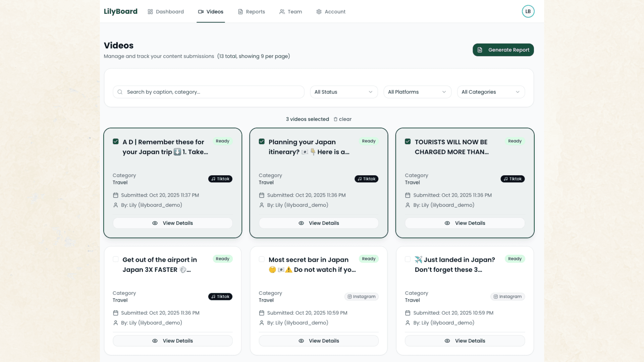Click the document icon in Generate Report button

(x=480, y=50)
